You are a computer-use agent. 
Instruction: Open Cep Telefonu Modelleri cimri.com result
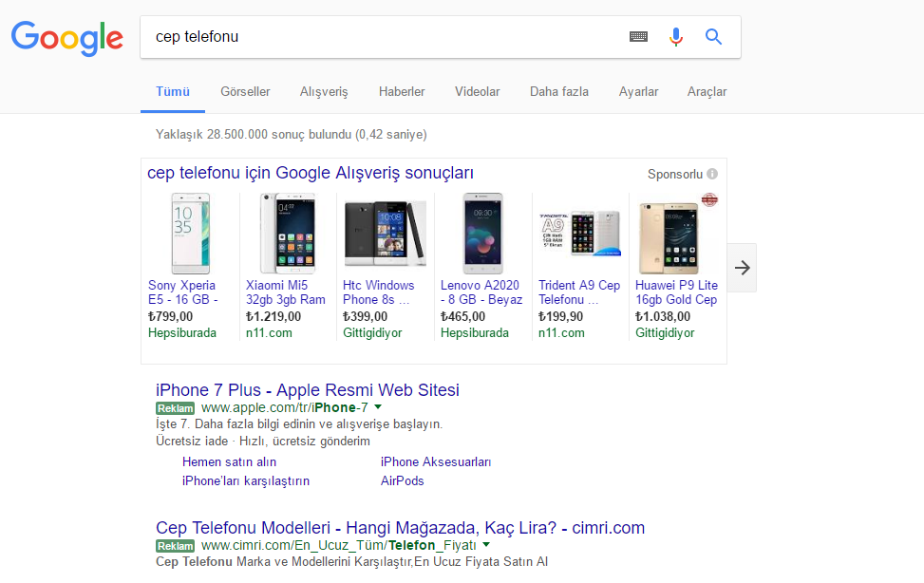(400, 528)
